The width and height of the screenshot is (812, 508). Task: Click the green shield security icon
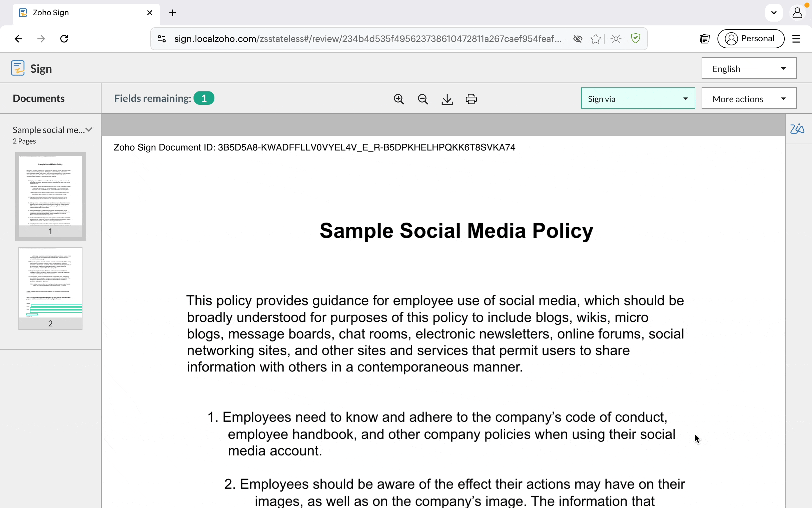point(636,38)
